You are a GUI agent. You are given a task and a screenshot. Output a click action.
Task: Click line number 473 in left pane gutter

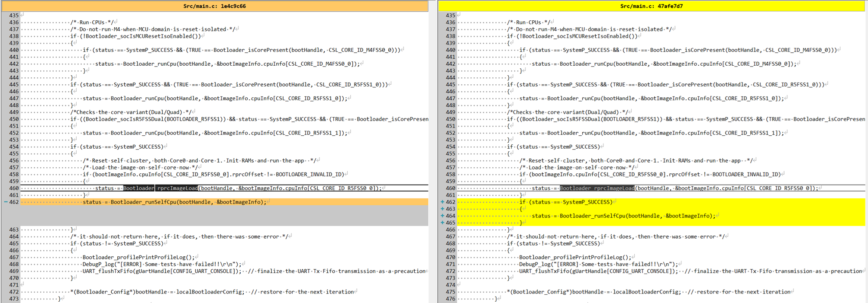click(x=14, y=299)
